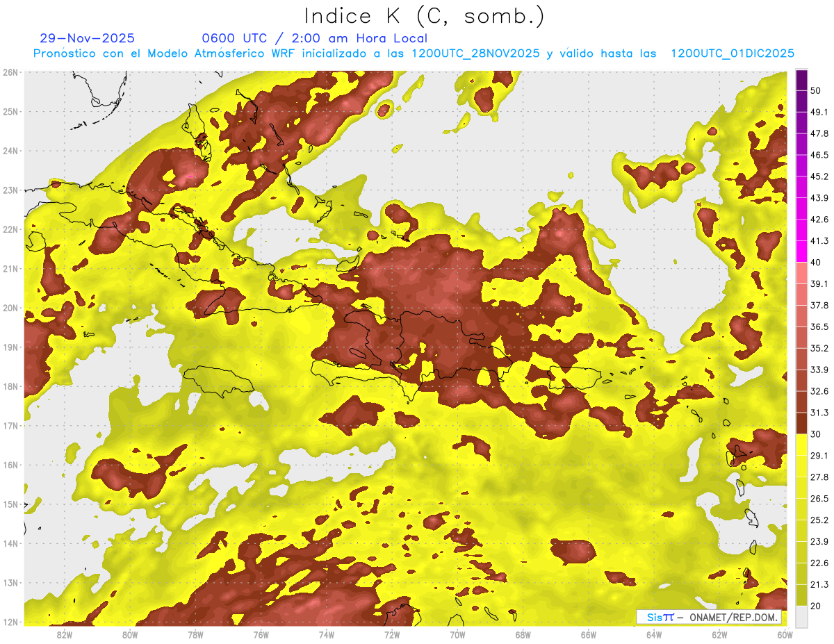The width and height of the screenshot is (834, 644).
Task: Click the color scale value '31.3'
Action: click(819, 413)
